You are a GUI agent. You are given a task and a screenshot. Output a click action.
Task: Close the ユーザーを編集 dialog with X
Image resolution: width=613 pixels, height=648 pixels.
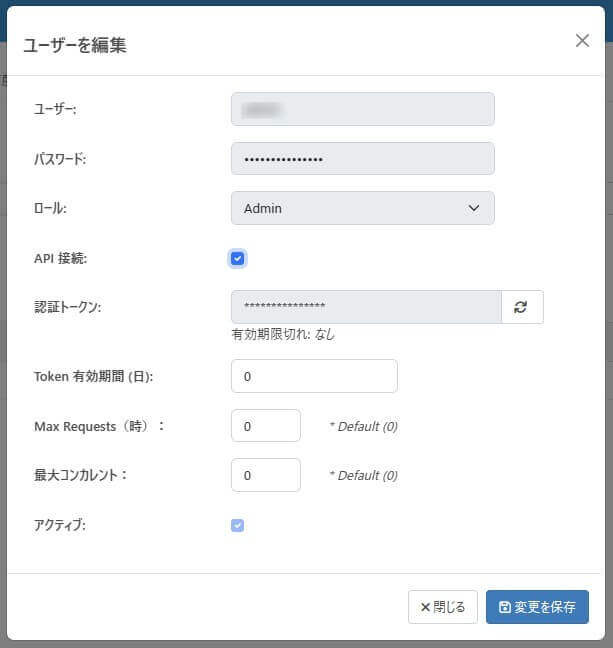click(x=582, y=41)
